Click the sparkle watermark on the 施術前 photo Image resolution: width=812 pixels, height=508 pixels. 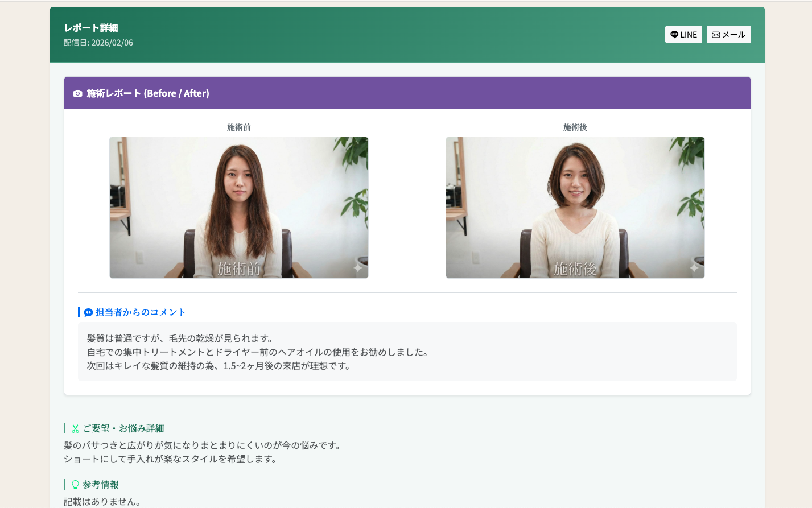357,267
